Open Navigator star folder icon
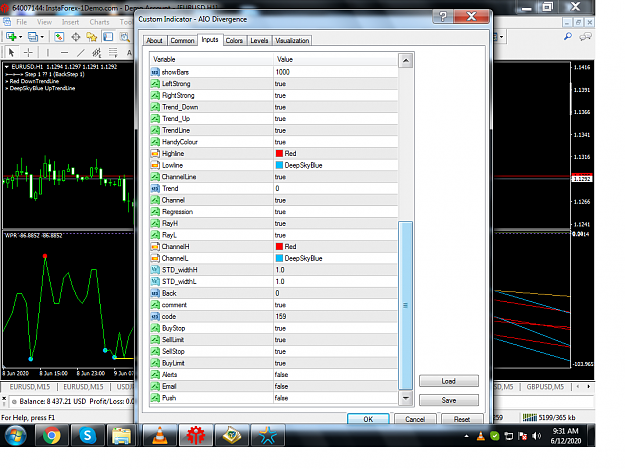 click(92, 37)
